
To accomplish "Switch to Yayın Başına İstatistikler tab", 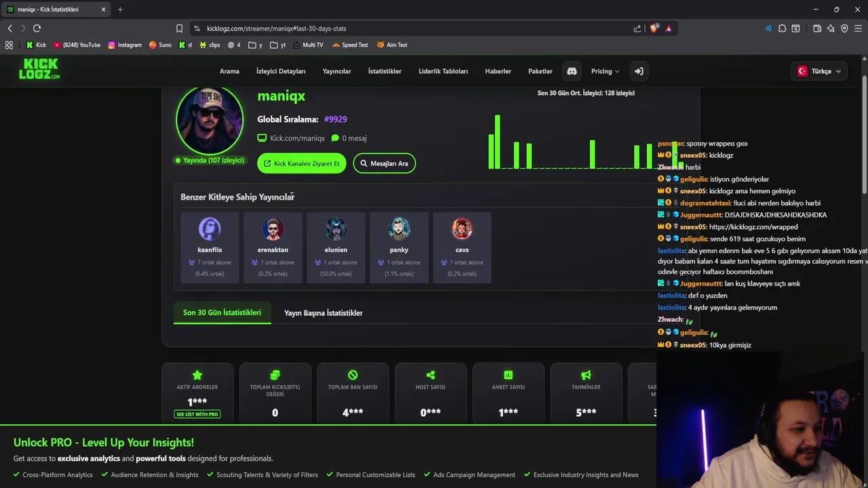I will 323,313.
